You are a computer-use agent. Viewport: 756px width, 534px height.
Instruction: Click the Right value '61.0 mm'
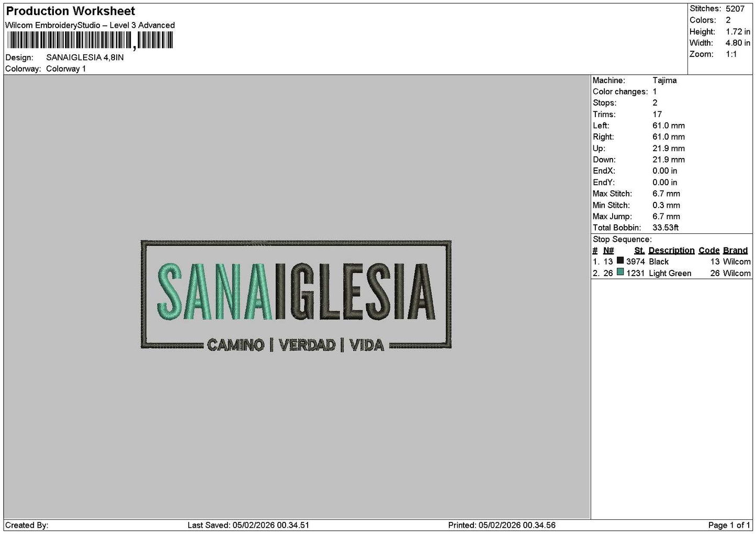[669, 137]
